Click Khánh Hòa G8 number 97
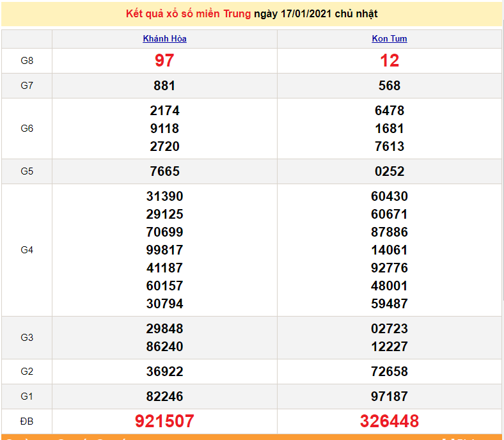Image resolution: width=504 pixels, height=440 pixels. (x=164, y=61)
